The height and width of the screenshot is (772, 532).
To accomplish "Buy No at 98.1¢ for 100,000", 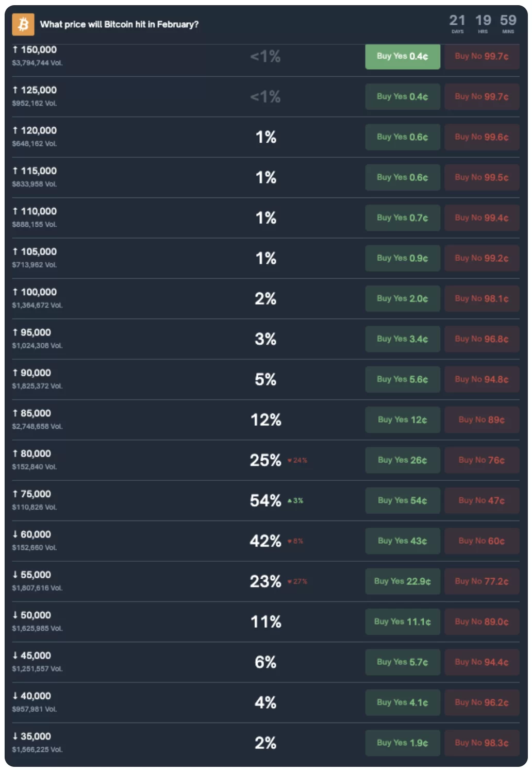I will point(481,298).
